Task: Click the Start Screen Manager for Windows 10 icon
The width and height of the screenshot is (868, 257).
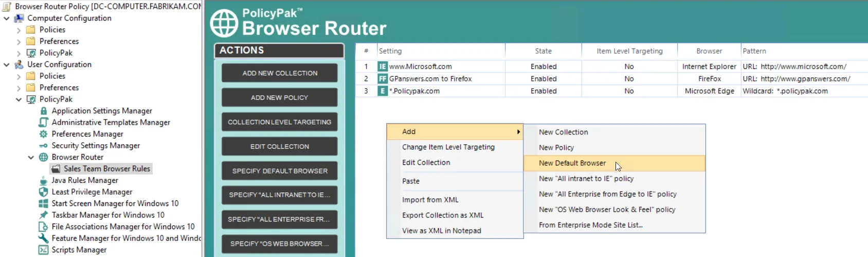Action: tap(44, 203)
